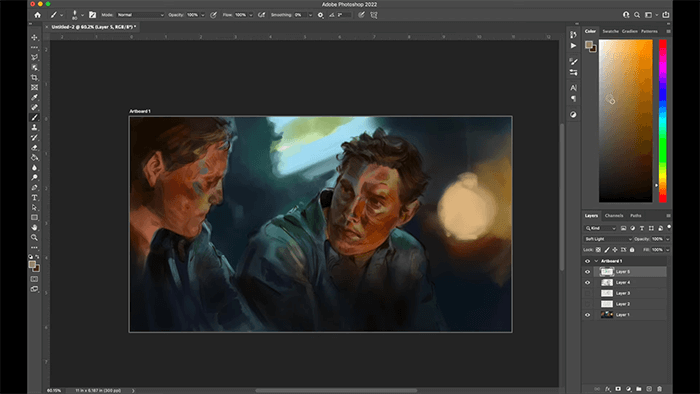Image resolution: width=700 pixels, height=394 pixels.
Task: Open layer filter Kind dropdown
Action: tap(600, 228)
